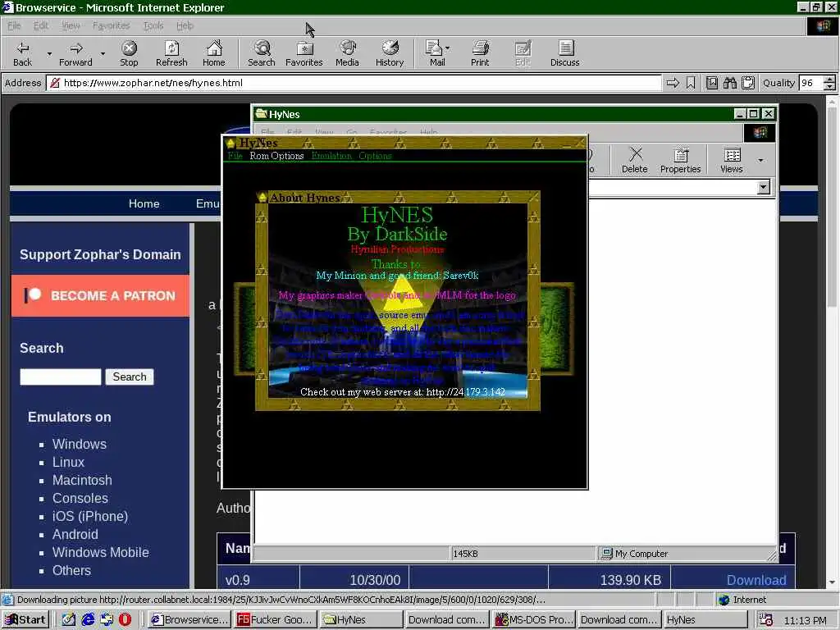Click the sidebar search text field
This screenshot has height=630, width=840.
(x=61, y=377)
